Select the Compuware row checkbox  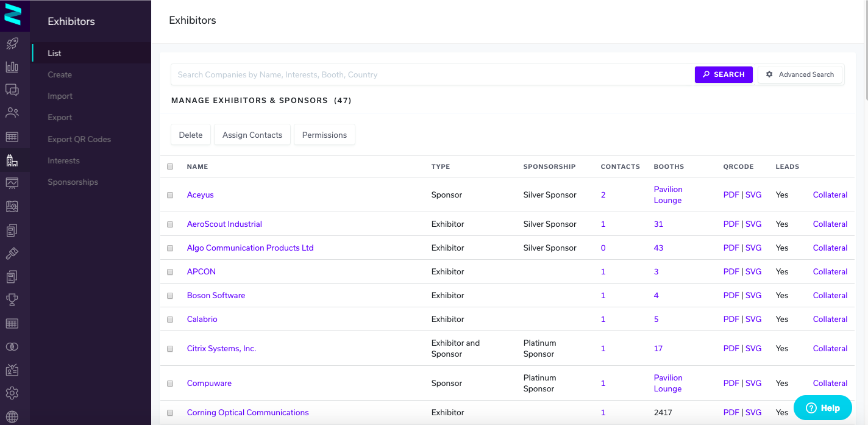[x=170, y=384]
